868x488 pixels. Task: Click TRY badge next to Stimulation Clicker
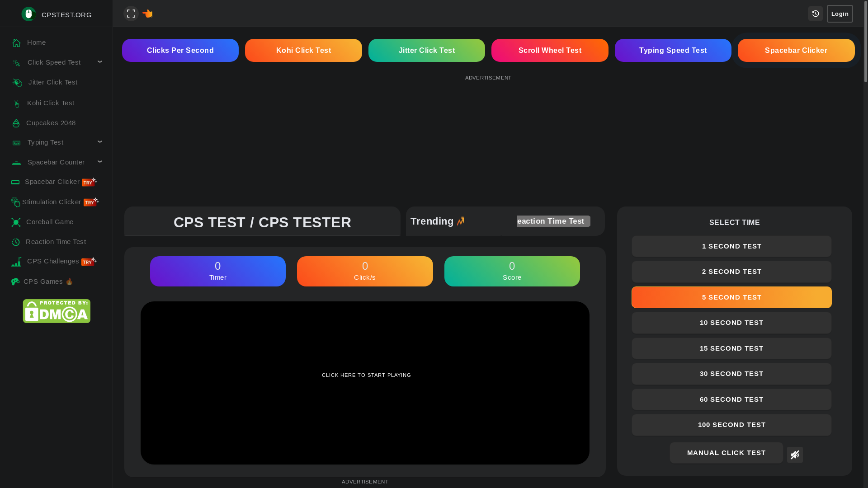pos(91,202)
